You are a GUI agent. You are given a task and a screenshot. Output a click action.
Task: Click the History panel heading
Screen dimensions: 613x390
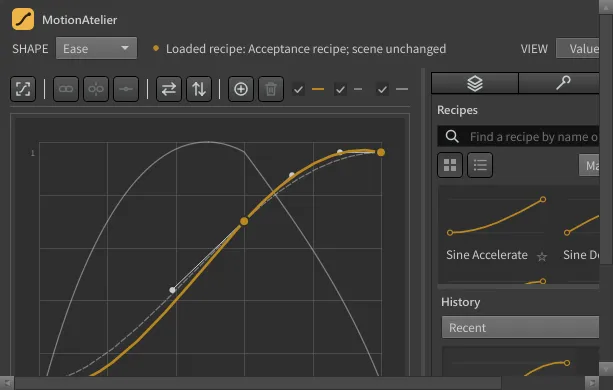(461, 302)
